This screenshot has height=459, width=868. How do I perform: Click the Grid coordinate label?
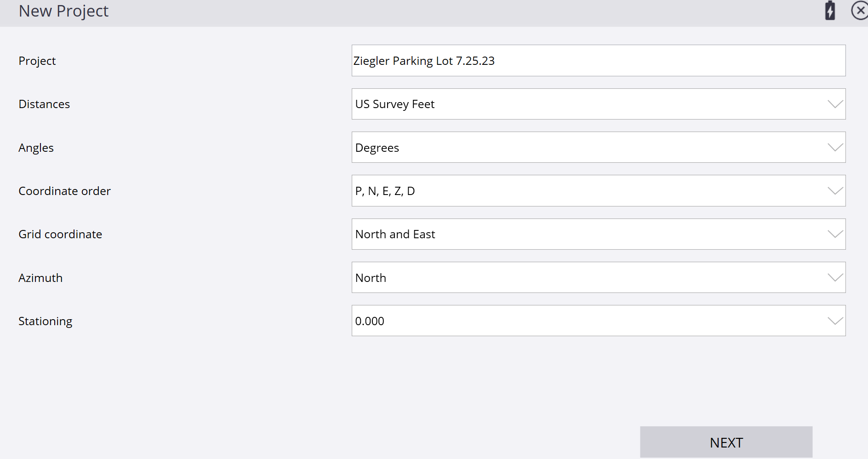pos(60,234)
